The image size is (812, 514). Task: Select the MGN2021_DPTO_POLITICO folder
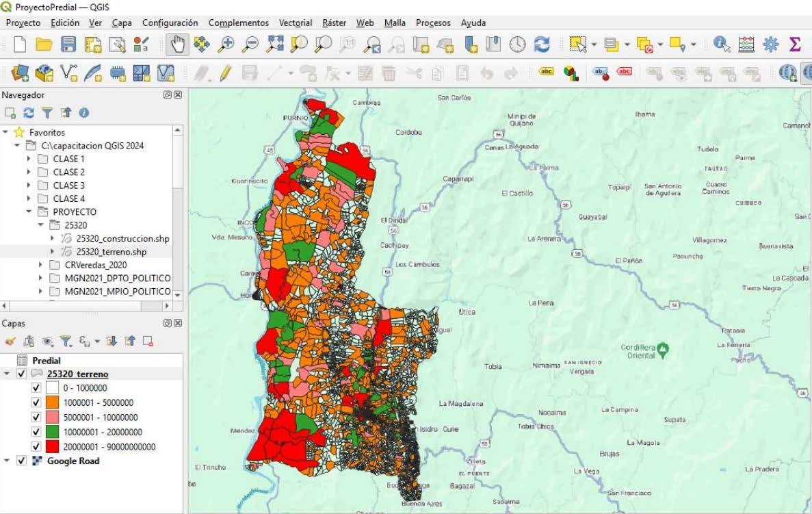(x=117, y=278)
